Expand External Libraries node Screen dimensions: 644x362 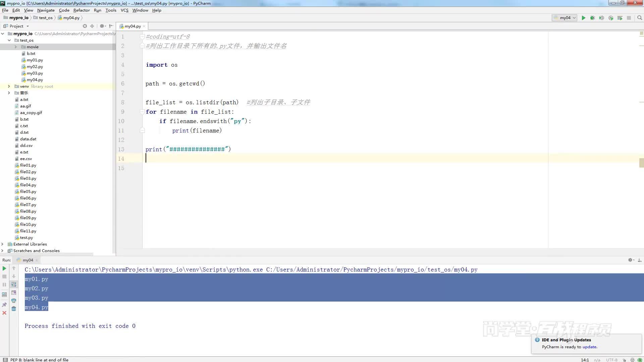point(3,244)
